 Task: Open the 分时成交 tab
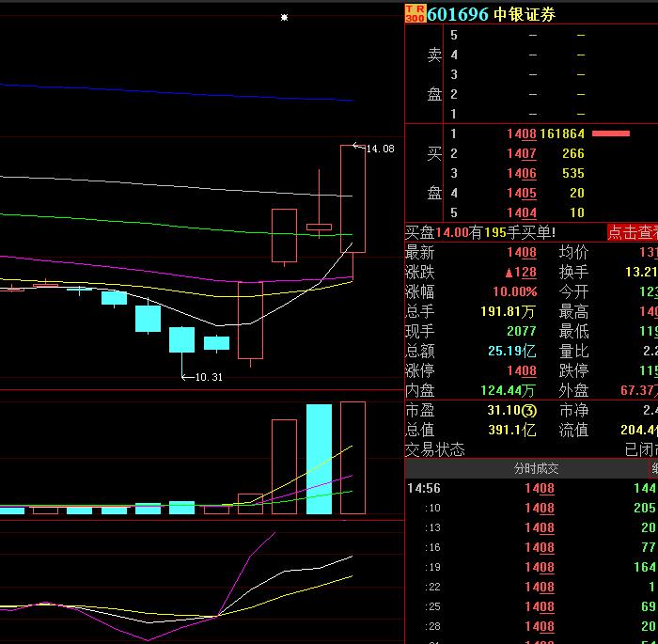click(x=536, y=468)
